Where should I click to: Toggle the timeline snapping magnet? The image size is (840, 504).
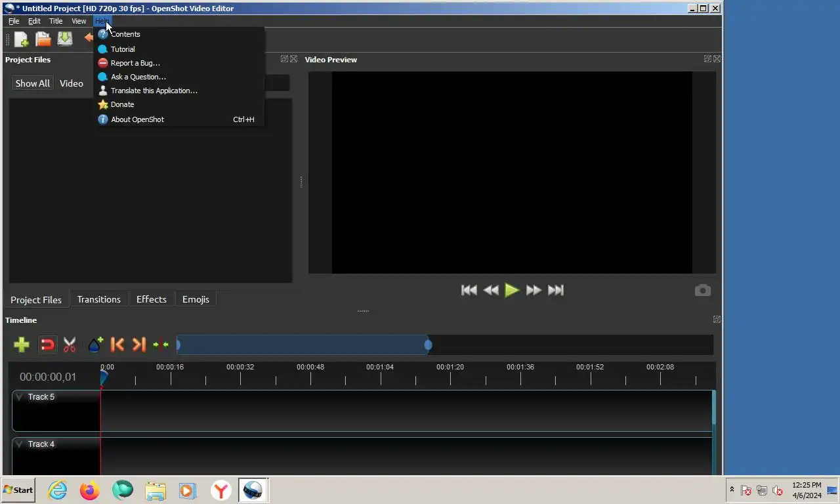tap(47, 345)
